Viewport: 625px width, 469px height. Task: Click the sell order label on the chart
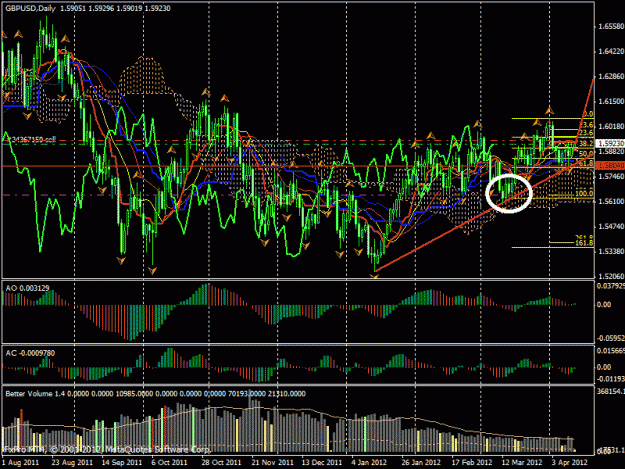tap(33, 140)
